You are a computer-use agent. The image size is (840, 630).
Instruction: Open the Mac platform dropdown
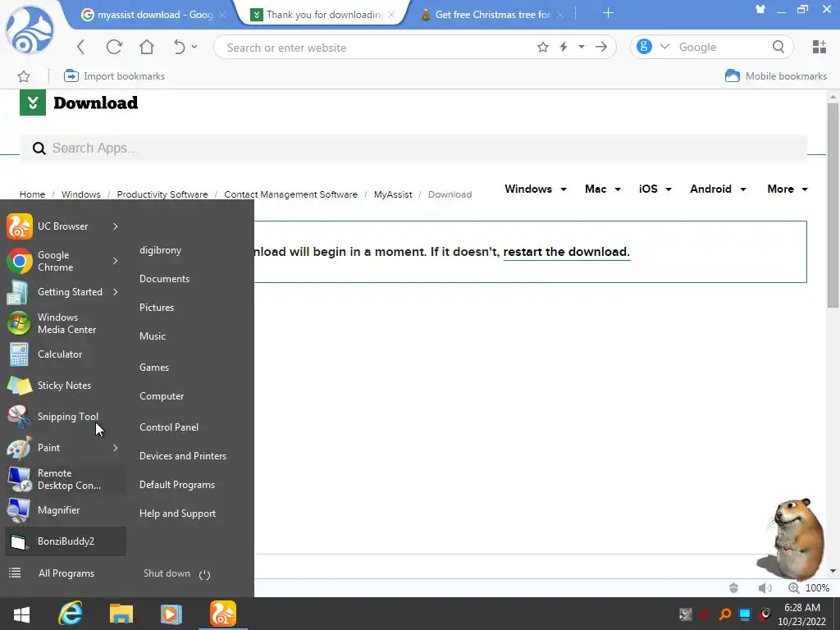[x=603, y=189]
